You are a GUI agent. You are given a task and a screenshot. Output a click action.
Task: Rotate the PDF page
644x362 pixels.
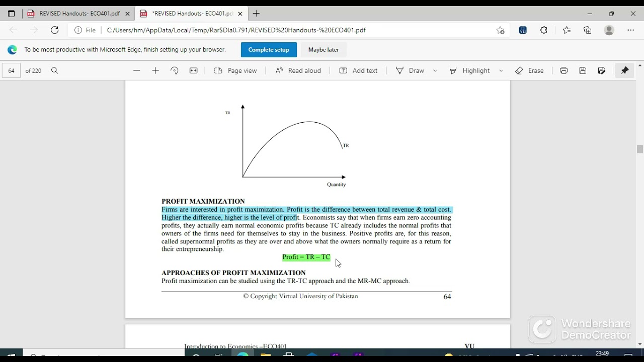pyautogui.click(x=175, y=71)
